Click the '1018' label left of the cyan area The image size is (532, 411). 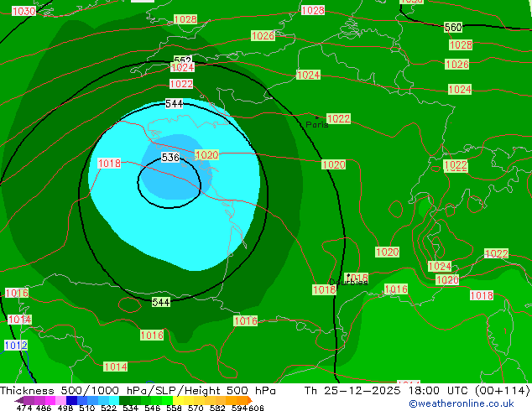click(109, 163)
